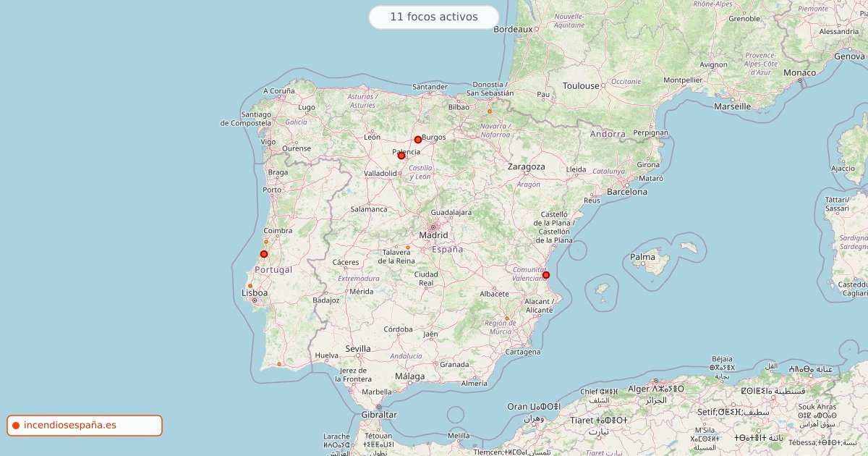Click the Santander city label
The height and width of the screenshot is (456, 868).
[430, 87]
